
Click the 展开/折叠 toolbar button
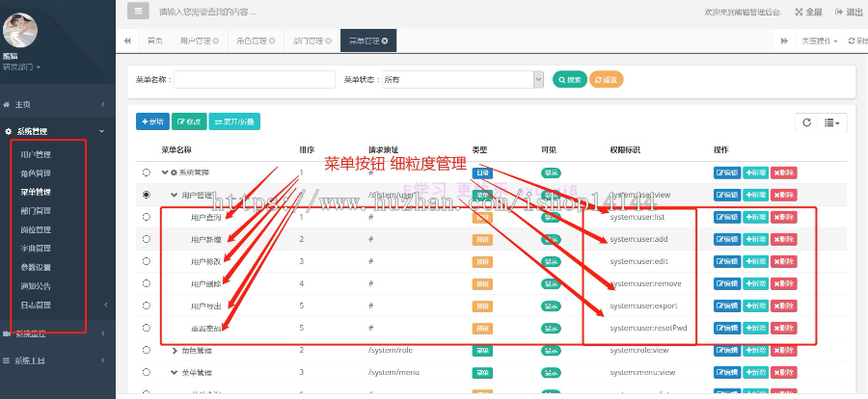(x=234, y=121)
